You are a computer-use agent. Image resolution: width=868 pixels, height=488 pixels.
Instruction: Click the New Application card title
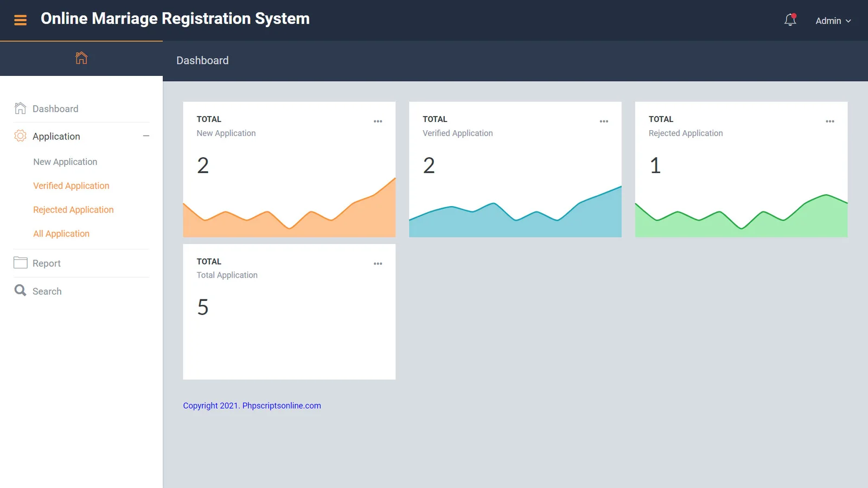pos(226,133)
